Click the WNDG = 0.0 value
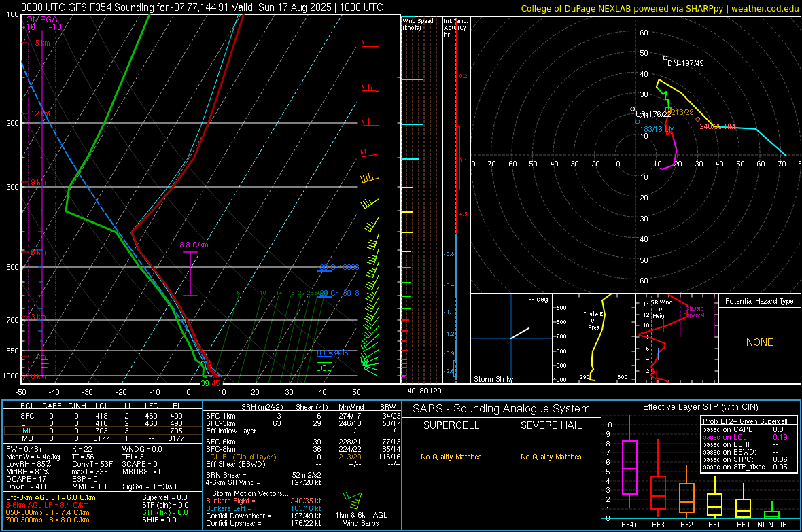This screenshot has height=532, width=802. coord(142,449)
